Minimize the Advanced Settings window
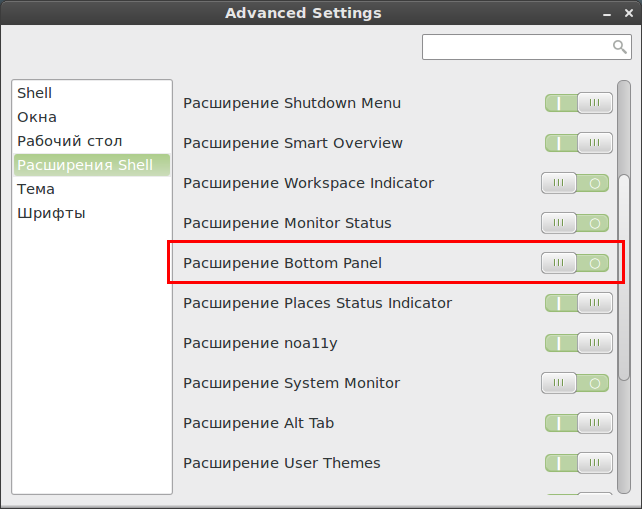This screenshot has height=509, width=642. point(607,14)
